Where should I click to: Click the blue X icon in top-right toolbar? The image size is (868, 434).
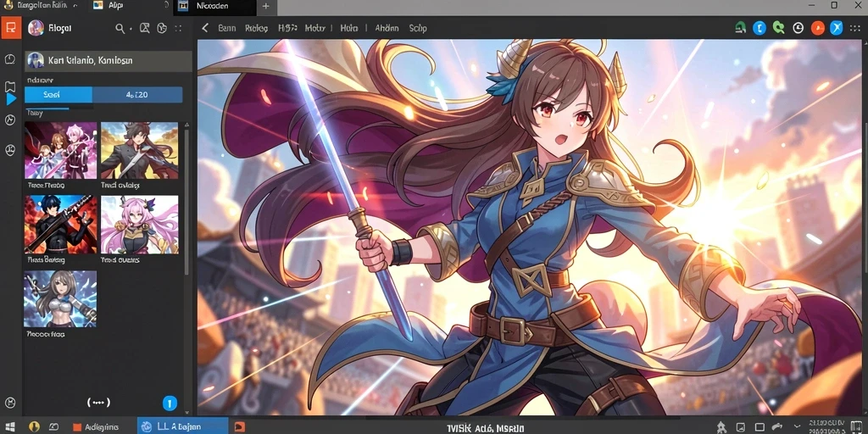836,28
